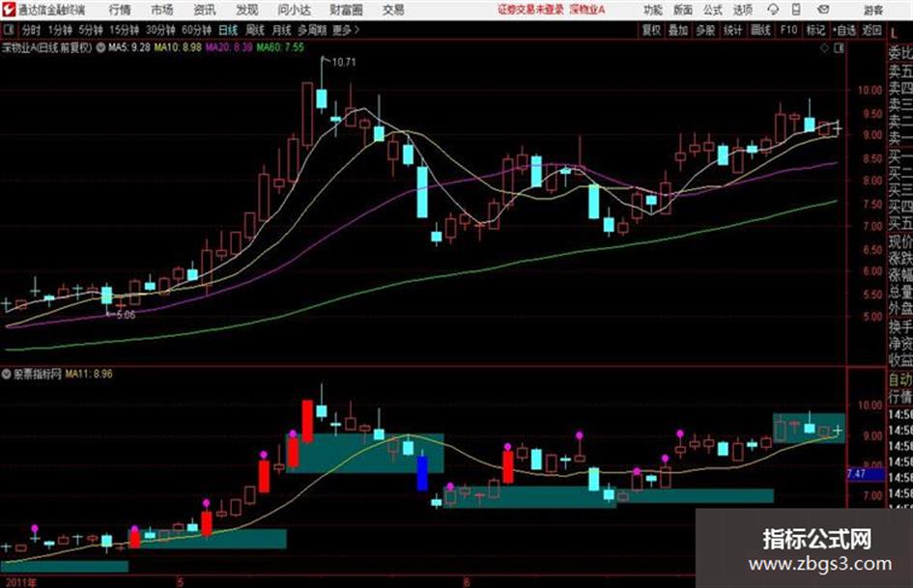Viewport: 913px width, 588px height.
Task: Click the 返回 back button
Action: [871, 30]
